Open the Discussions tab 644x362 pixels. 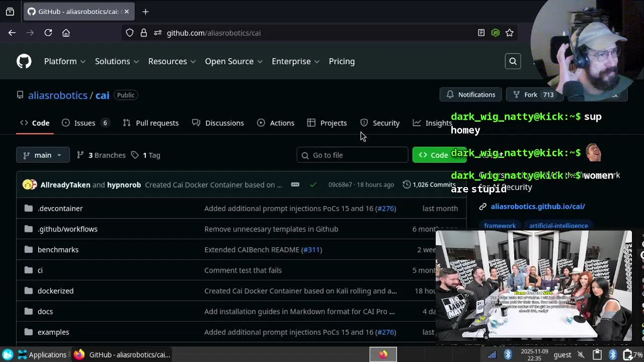tap(218, 123)
